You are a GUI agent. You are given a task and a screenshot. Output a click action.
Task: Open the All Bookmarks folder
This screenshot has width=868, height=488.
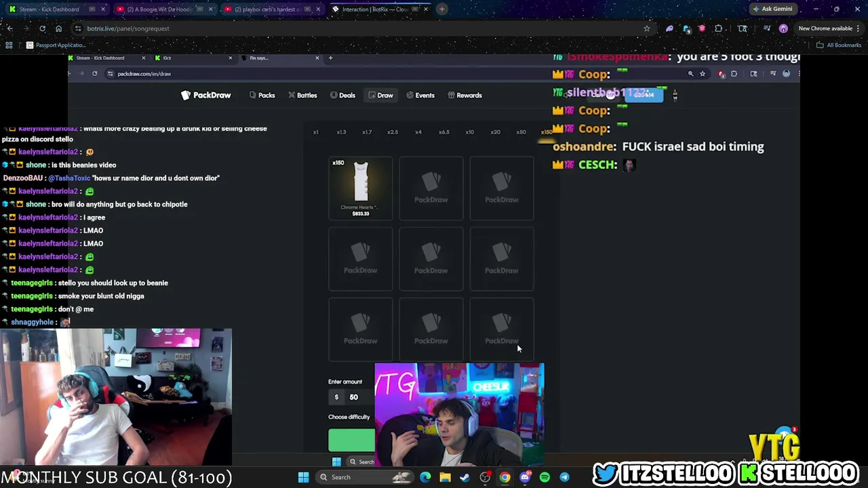pyautogui.click(x=839, y=45)
